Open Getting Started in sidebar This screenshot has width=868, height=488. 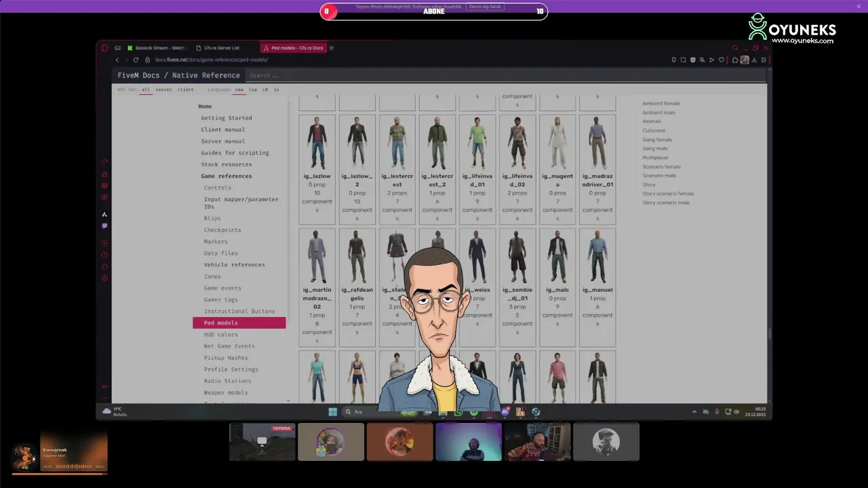(226, 118)
